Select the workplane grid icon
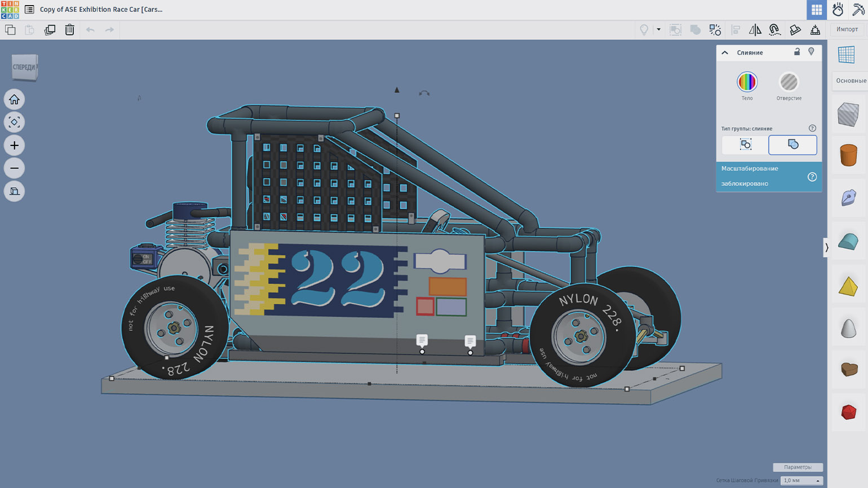The height and width of the screenshot is (488, 868). click(x=846, y=55)
